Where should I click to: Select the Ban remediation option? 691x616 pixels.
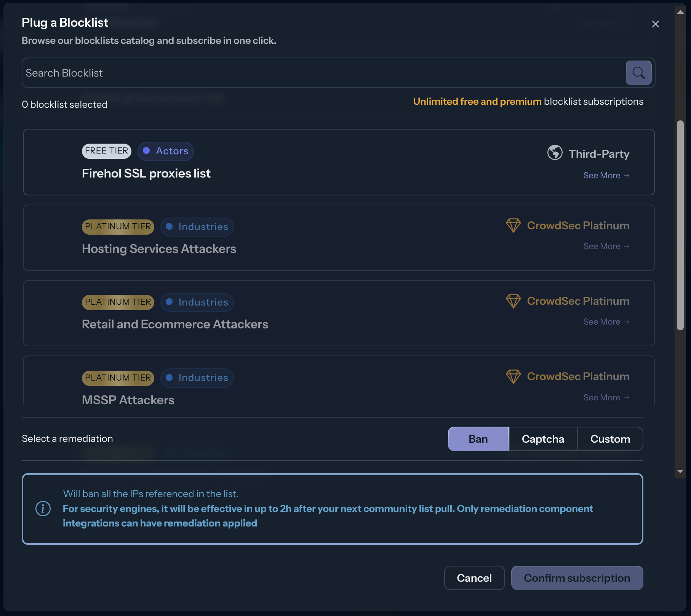pos(478,439)
